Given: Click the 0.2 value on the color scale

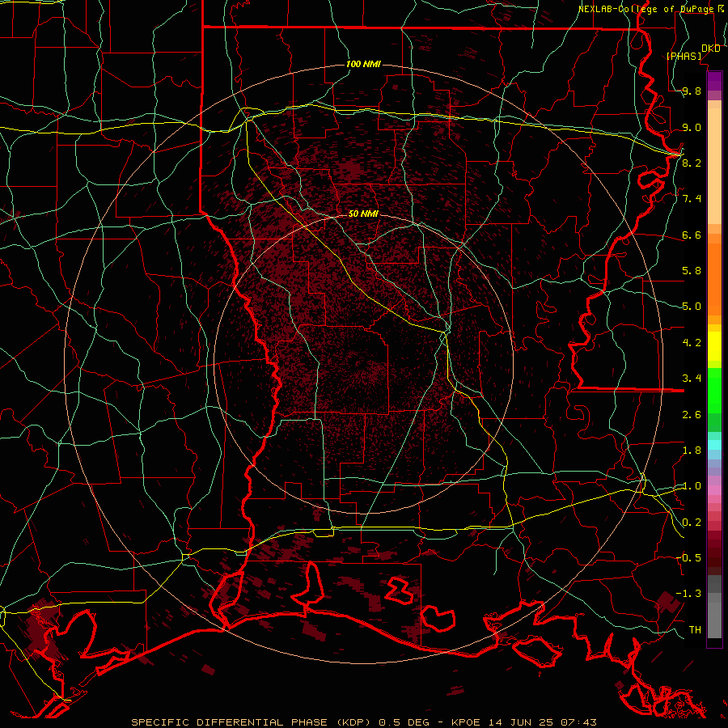Looking at the screenshot, I should point(692,522).
